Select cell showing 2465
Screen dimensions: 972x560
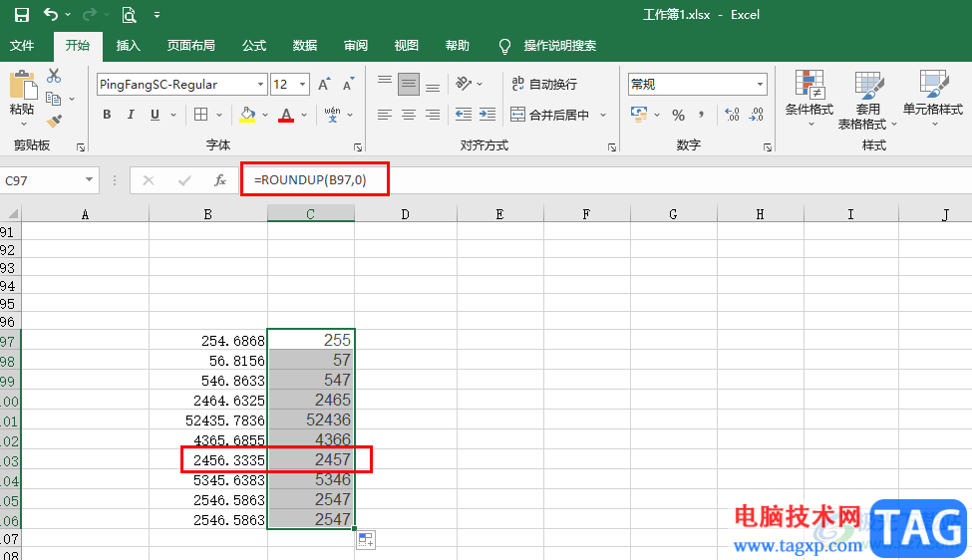(311, 400)
